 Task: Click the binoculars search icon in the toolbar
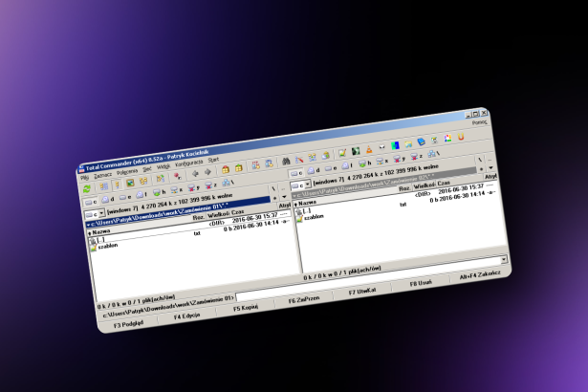(x=284, y=162)
